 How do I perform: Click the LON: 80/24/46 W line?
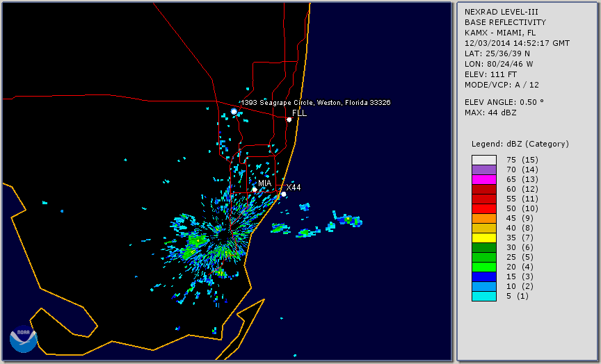click(x=499, y=64)
